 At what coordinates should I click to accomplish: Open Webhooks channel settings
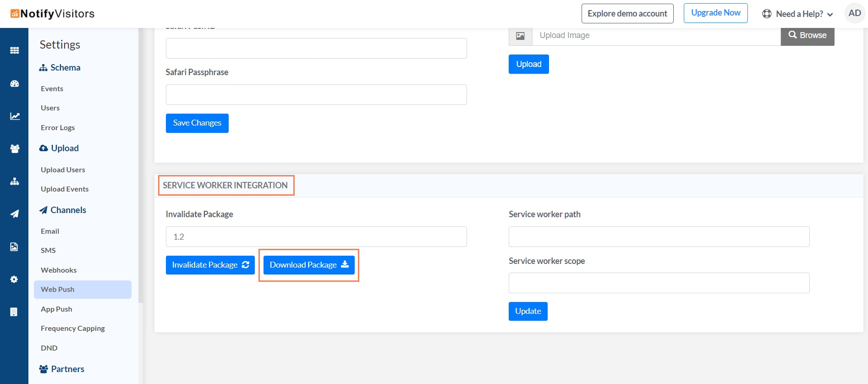point(59,270)
